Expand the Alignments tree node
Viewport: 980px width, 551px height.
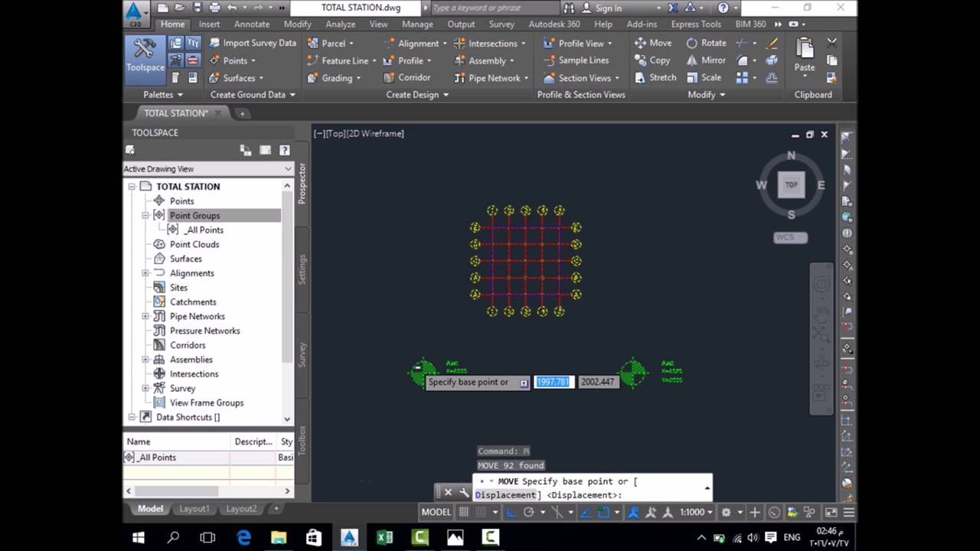pos(145,273)
